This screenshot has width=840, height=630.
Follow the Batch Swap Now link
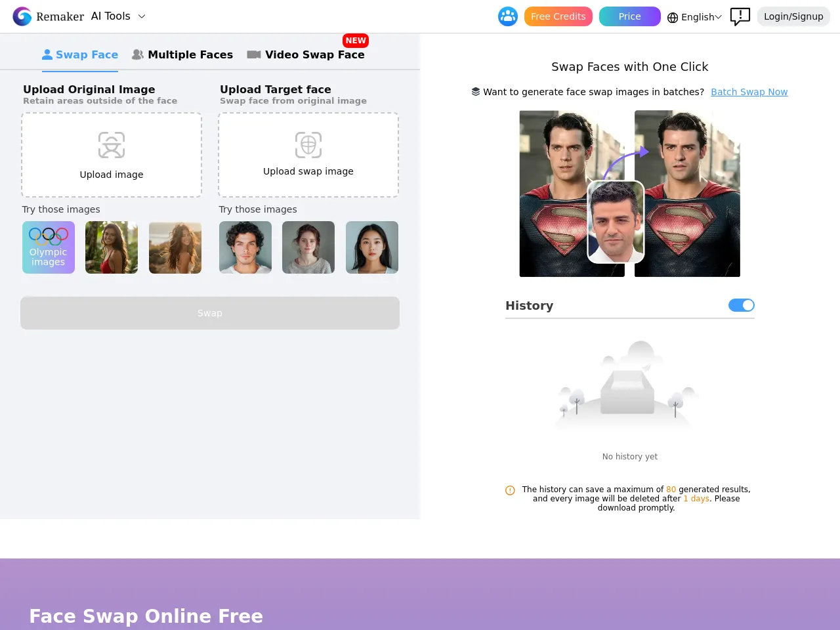[749, 92]
